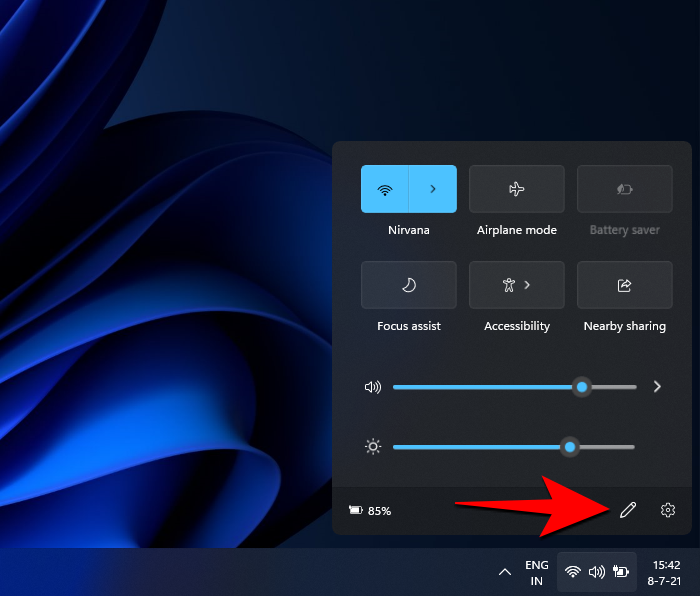The height and width of the screenshot is (596, 700).
Task: Open sound output chevron next to volume
Action: click(657, 387)
